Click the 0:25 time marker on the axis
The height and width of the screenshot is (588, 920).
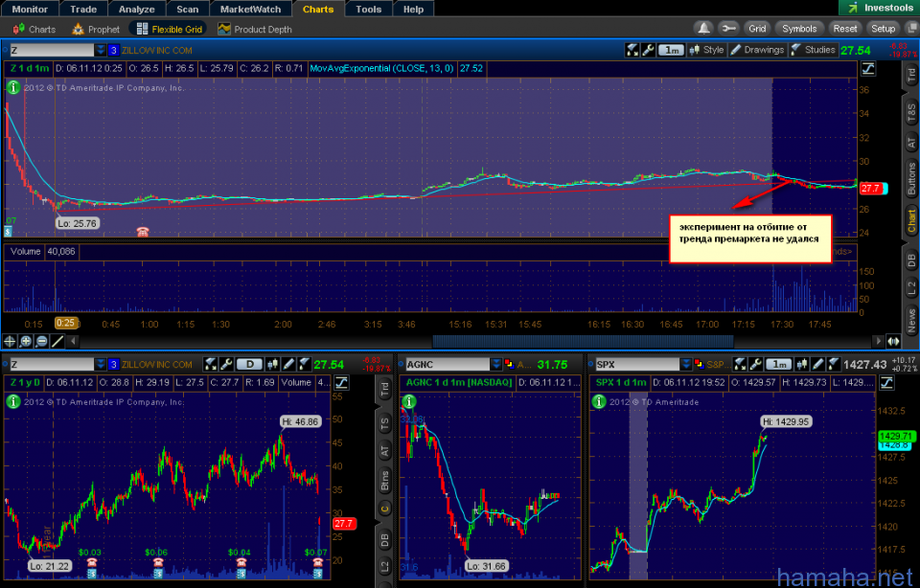click(66, 323)
